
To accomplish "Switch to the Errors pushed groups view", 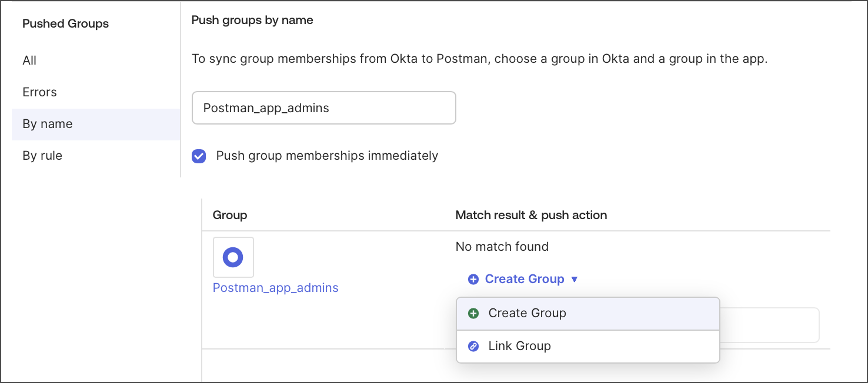I will (x=39, y=92).
